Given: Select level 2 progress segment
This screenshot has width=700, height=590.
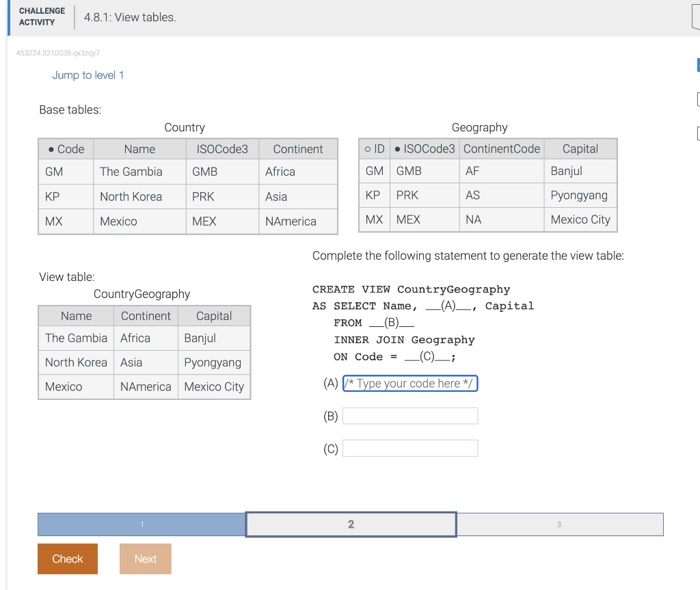Looking at the screenshot, I should (x=351, y=524).
